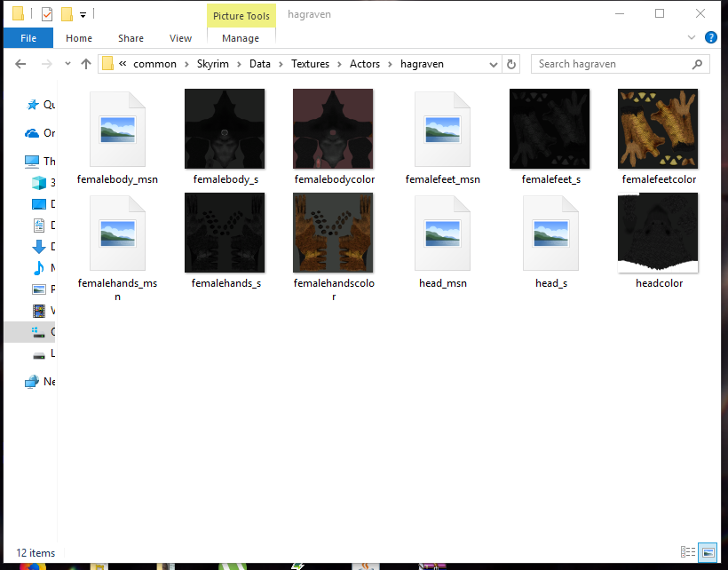Open the Downloads folder in sidebar
This screenshot has width=728, height=570.
click(x=44, y=247)
